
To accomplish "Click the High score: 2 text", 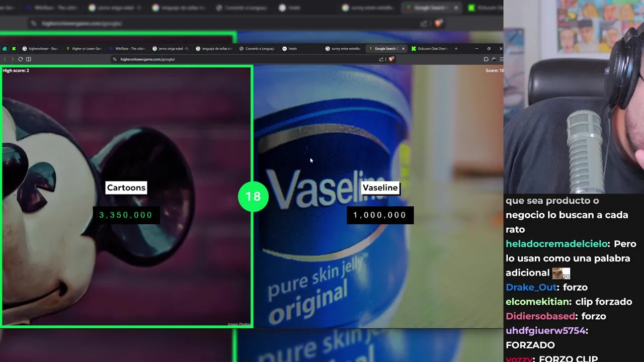I will (x=16, y=71).
